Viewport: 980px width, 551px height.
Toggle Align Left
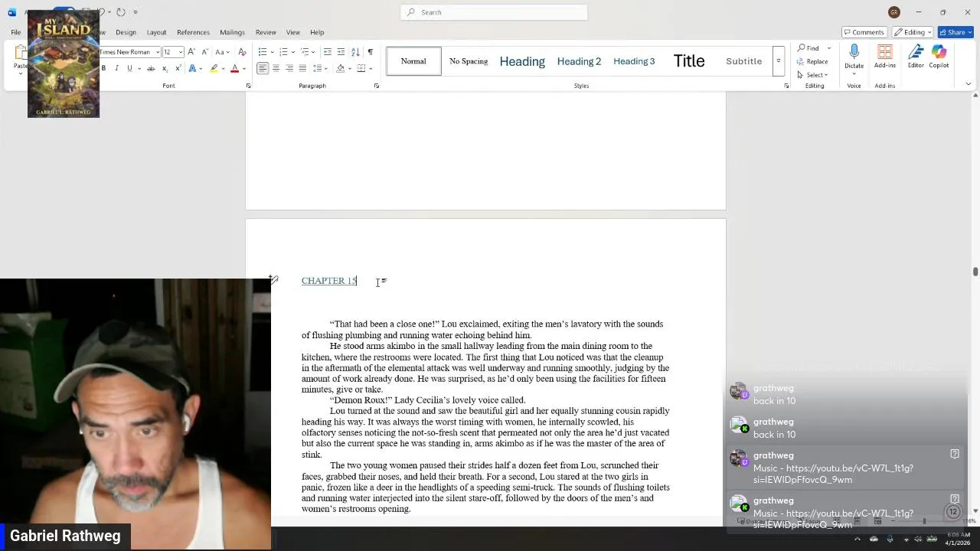click(x=263, y=69)
